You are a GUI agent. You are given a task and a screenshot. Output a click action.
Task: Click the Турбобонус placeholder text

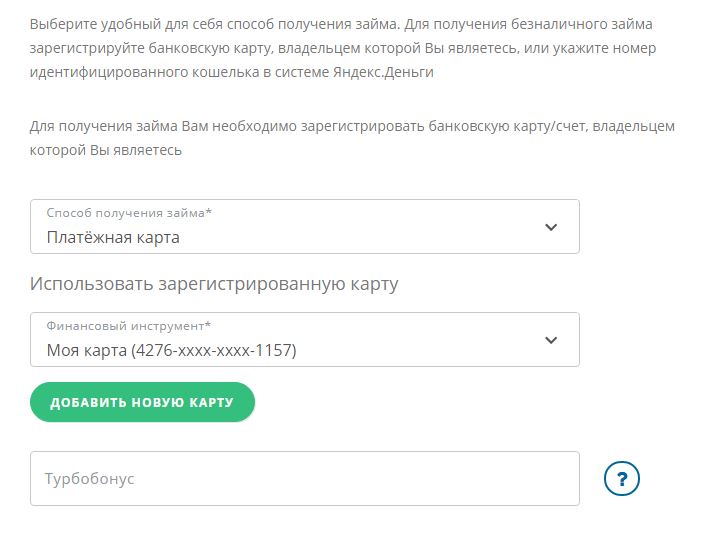(89, 479)
